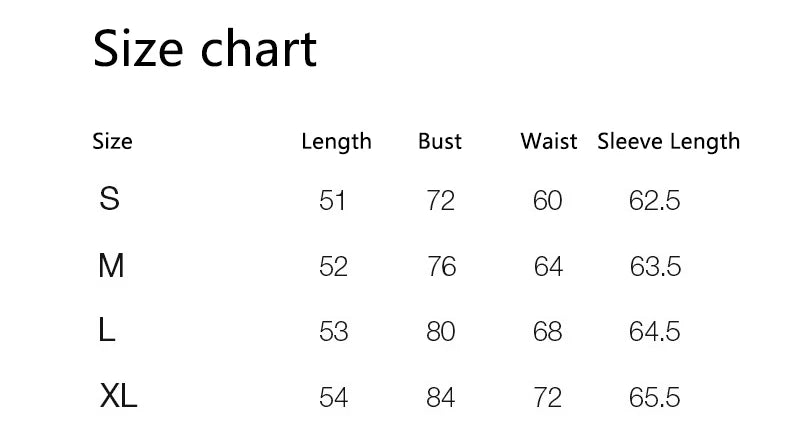Click the waist value 68 for size L

[x=548, y=331]
